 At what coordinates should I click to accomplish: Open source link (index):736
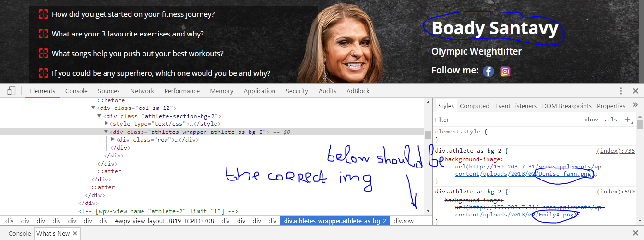point(616,151)
